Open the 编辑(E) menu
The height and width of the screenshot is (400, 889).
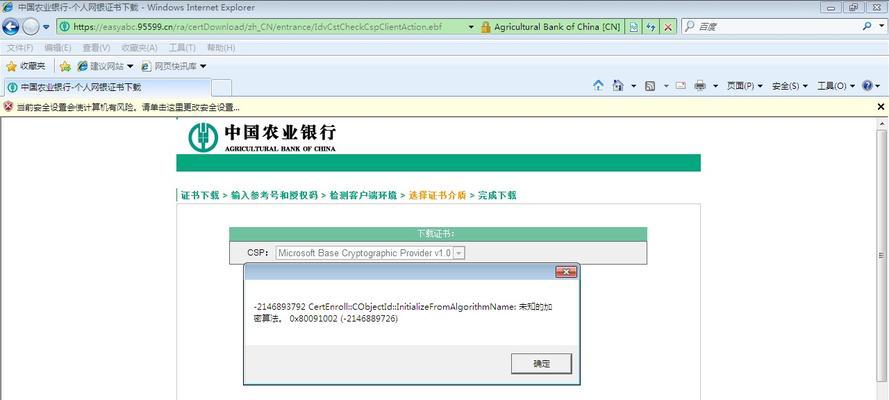pos(58,48)
